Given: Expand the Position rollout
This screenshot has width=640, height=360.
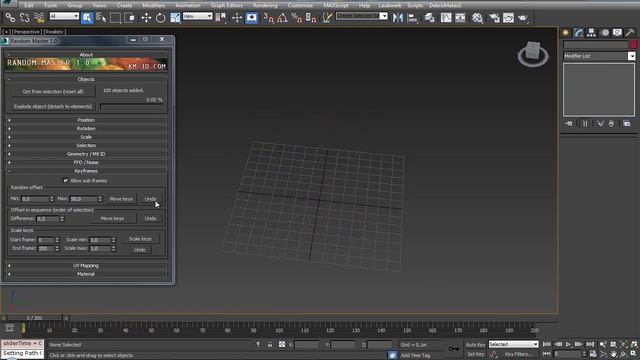Looking at the screenshot, I should pyautogui.click(x=86, y=120).
